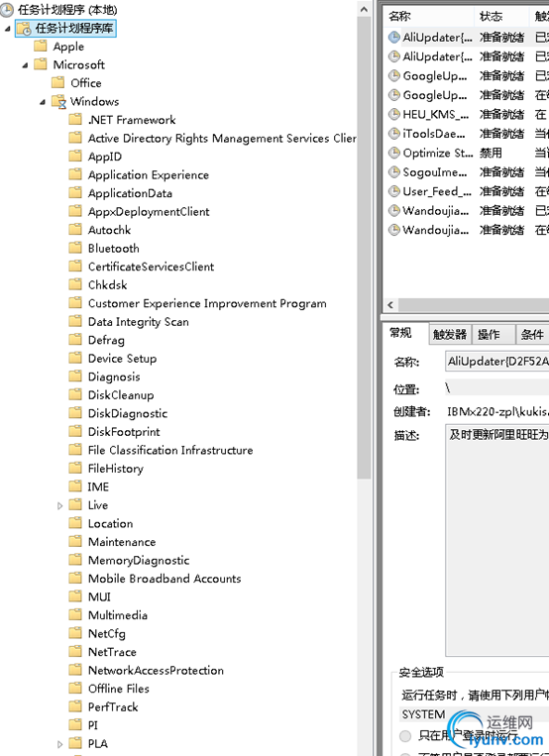Collapse the Windows tree node
Viewport: 549px width, 756px height.
tap(43, 102)
